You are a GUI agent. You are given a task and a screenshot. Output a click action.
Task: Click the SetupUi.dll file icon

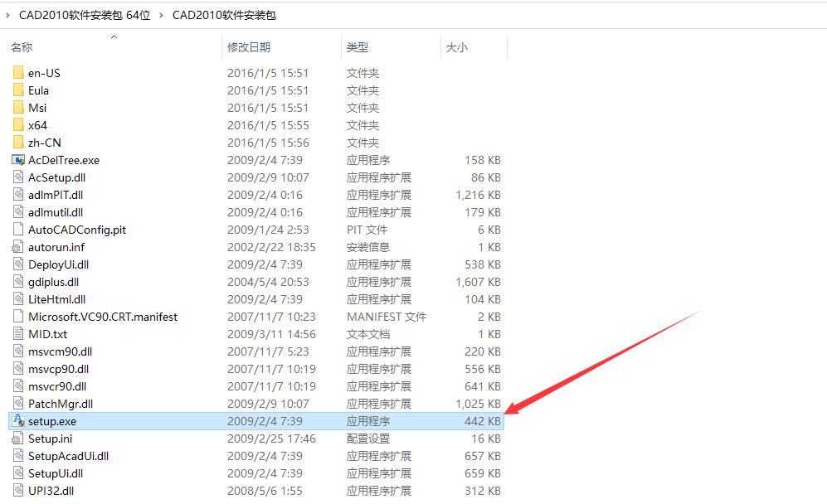click(x=18, y=472)
